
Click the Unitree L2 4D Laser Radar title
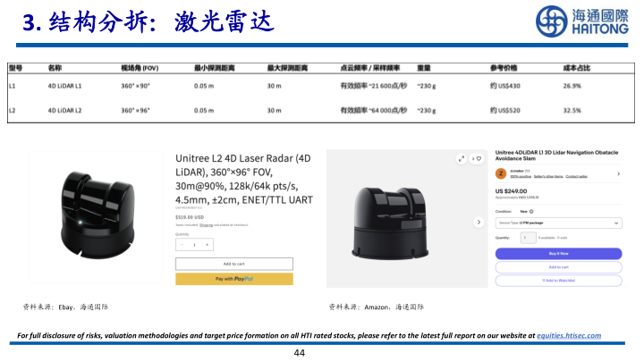point(244,179)
